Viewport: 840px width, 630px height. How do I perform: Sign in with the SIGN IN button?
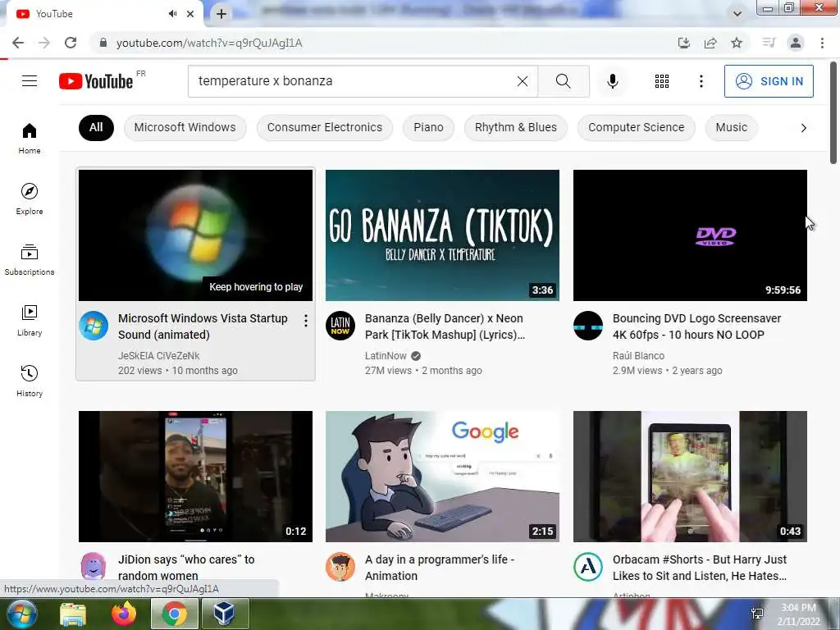coord(769,81)
